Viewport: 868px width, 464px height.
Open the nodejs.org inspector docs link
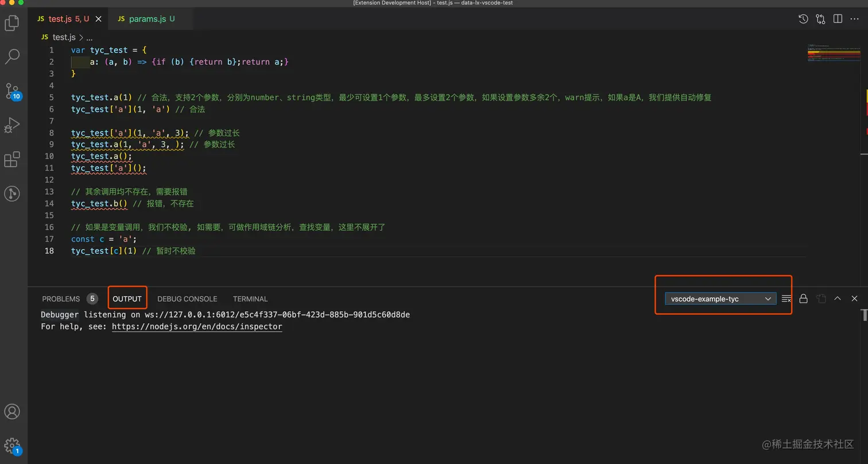tap(197, 326)
